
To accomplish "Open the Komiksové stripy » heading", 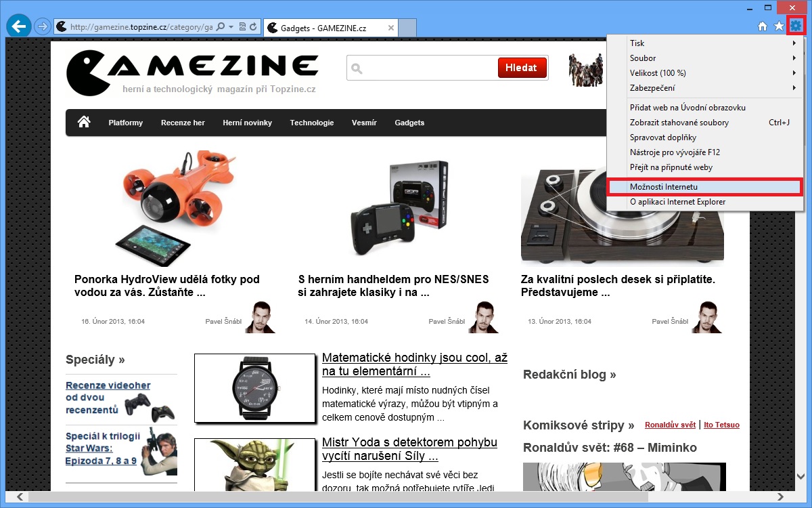I will click(x=579, y=425).
